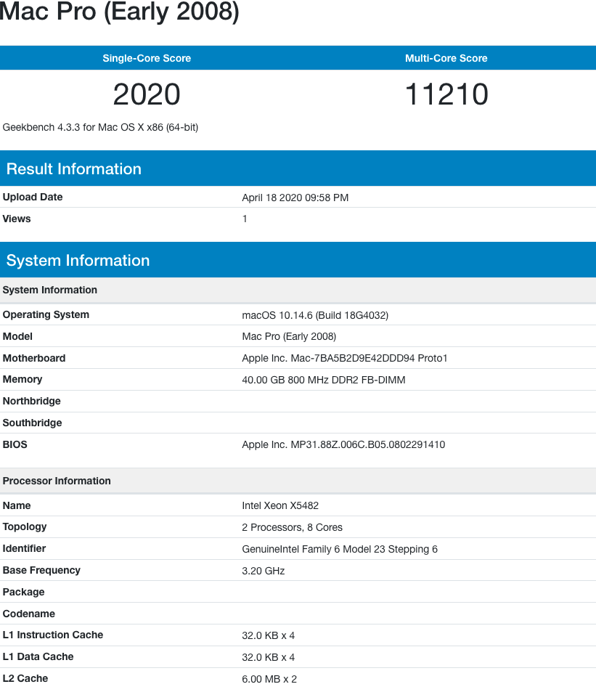Select the L2 Cache label
This screenshot has height=700, width=596.
(25, 678)
